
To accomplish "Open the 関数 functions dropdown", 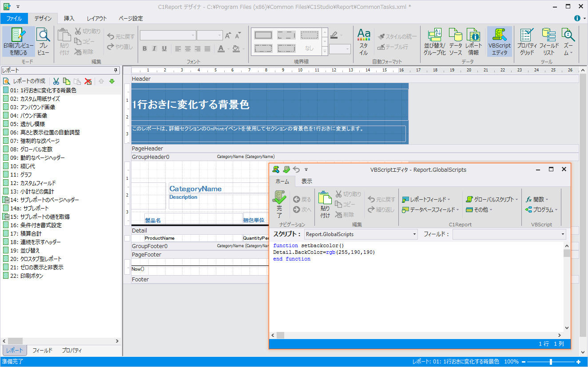I will coord(537,200).
